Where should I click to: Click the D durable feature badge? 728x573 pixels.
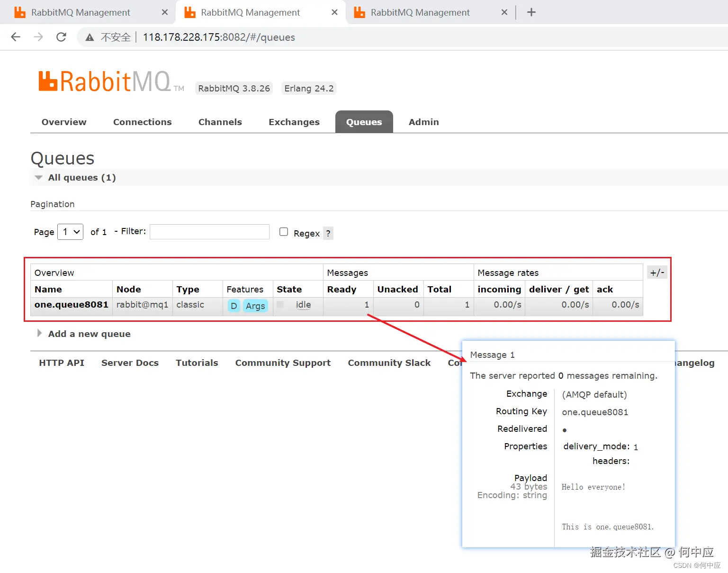(x=234, y=306)
